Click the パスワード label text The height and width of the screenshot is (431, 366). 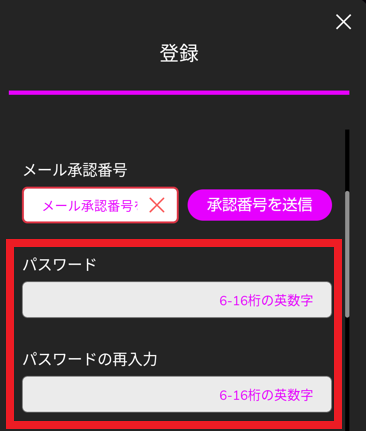click(x=60, y=265)
